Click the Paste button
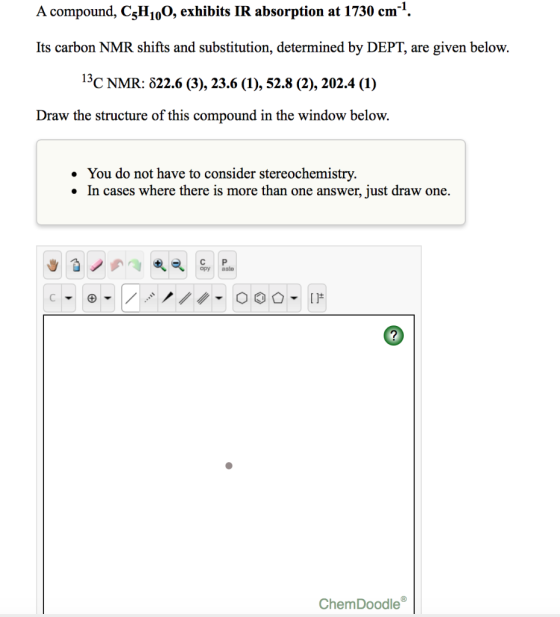The width and height of the screenshot is (560, 617). point(227,265)
